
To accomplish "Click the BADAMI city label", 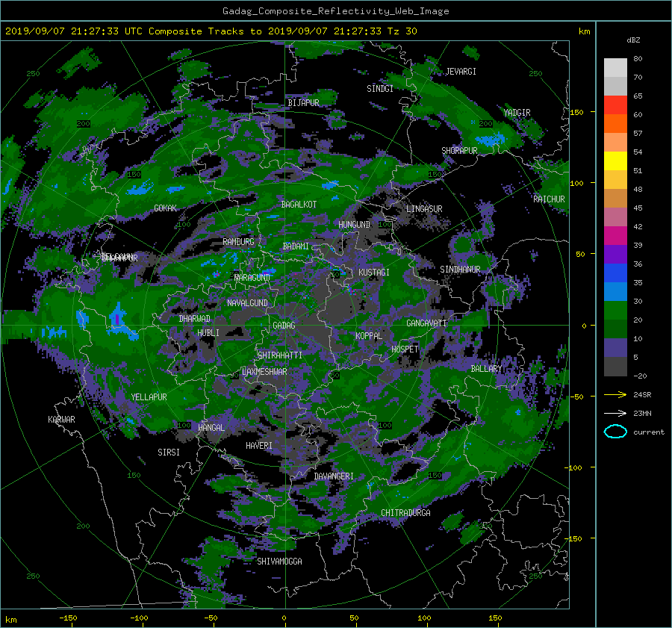I will [296, 246].
